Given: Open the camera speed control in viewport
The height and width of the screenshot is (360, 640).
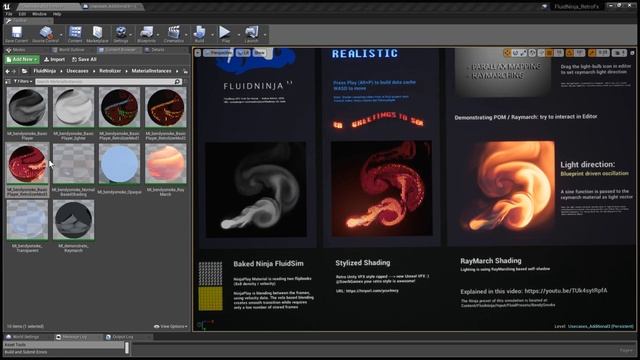Looking at the screenshot, I should click(x=619, y=53).
